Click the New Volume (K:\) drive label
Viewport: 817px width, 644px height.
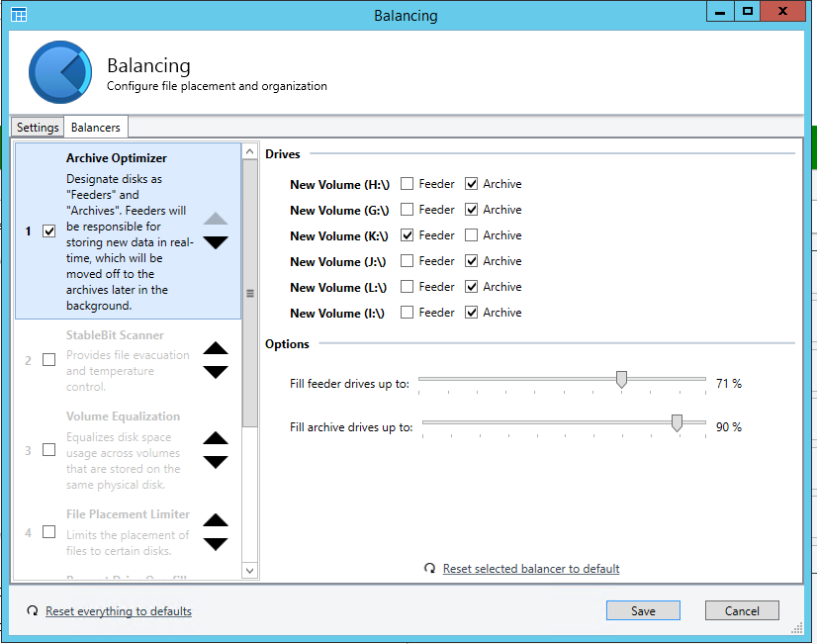(x=339, y=236)
